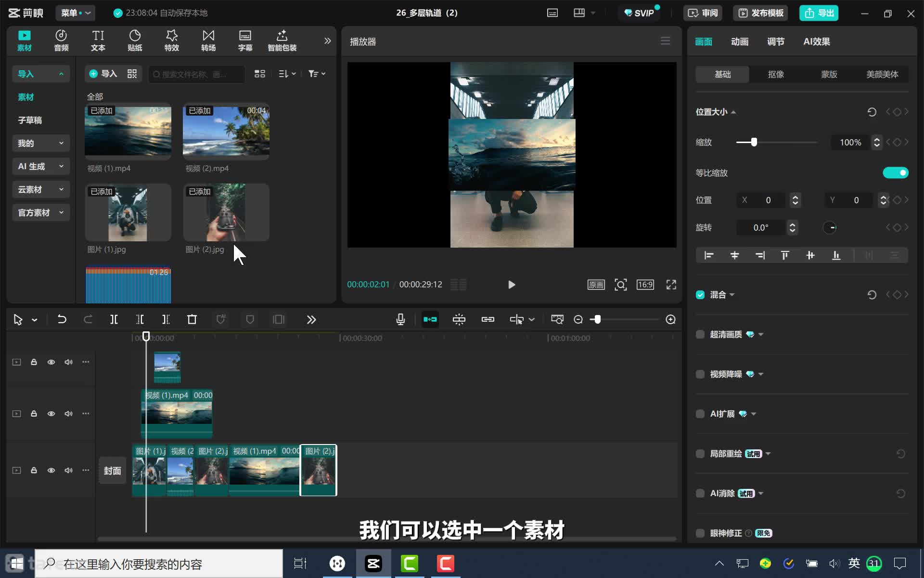Expand the 云素材 sidebar section

pos(40,189)
